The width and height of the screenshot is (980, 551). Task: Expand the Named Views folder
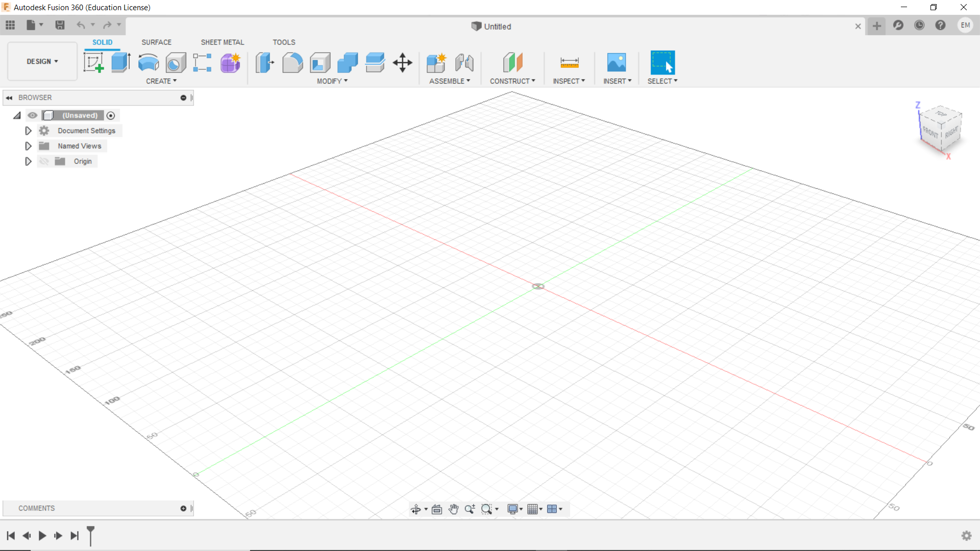pyautogui.click(x=28, y=146)
